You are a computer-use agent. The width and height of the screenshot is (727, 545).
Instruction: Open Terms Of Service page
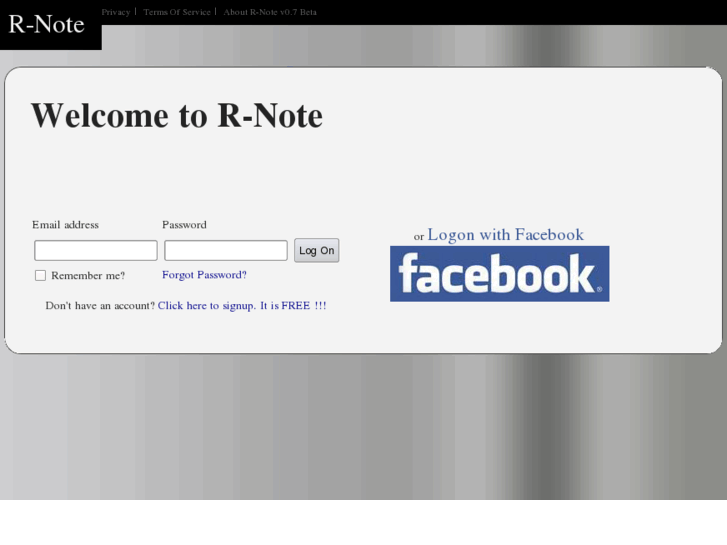point(177,12)
